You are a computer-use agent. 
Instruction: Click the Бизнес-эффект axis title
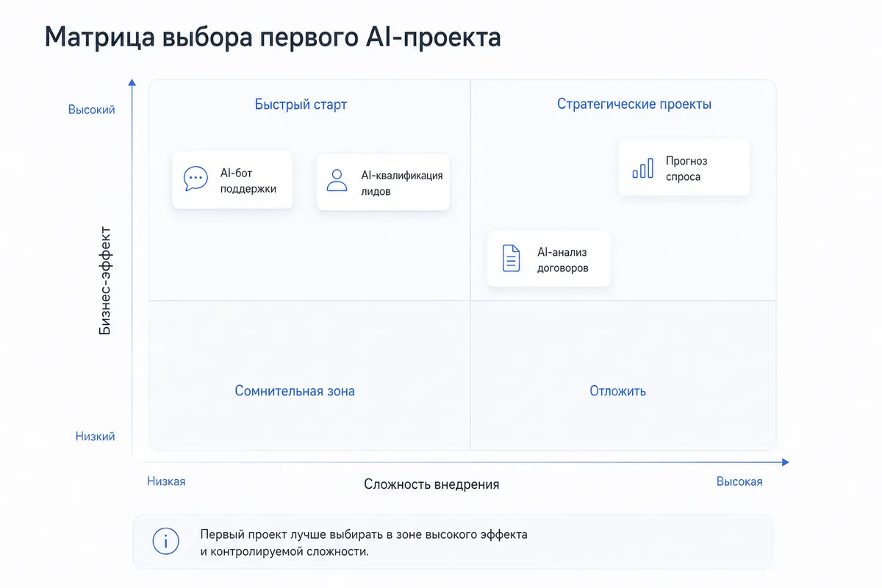(105, 281)
